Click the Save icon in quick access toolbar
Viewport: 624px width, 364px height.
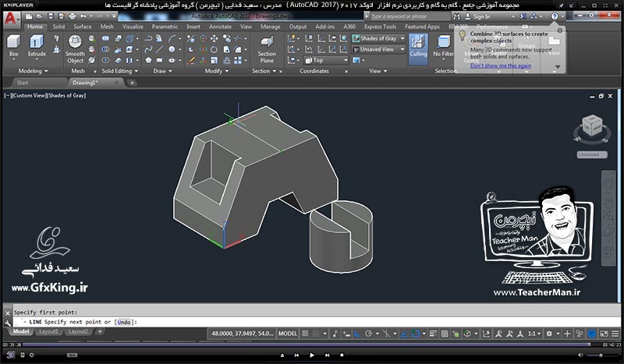pyautogui.click(x=51, y=16)
